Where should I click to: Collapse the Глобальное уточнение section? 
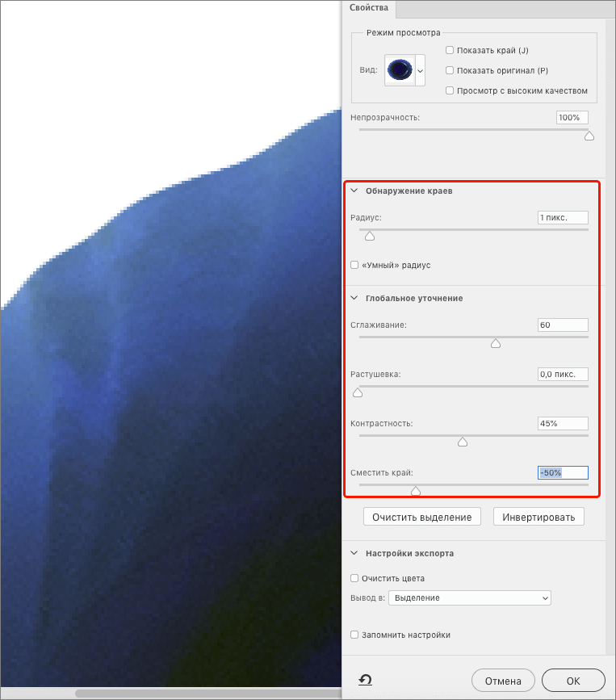click(354, 298)
